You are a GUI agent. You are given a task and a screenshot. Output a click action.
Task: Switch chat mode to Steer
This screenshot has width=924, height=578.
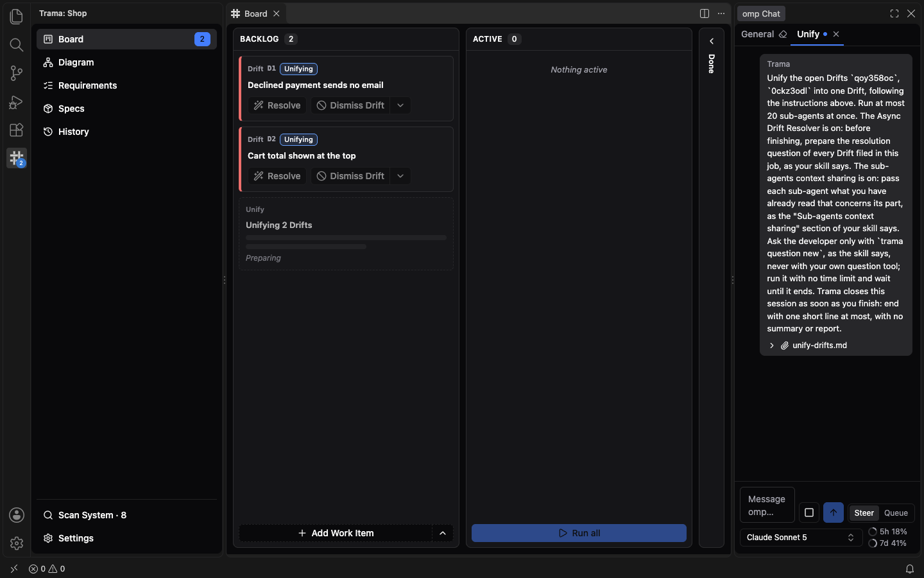[x=864, y=512]
